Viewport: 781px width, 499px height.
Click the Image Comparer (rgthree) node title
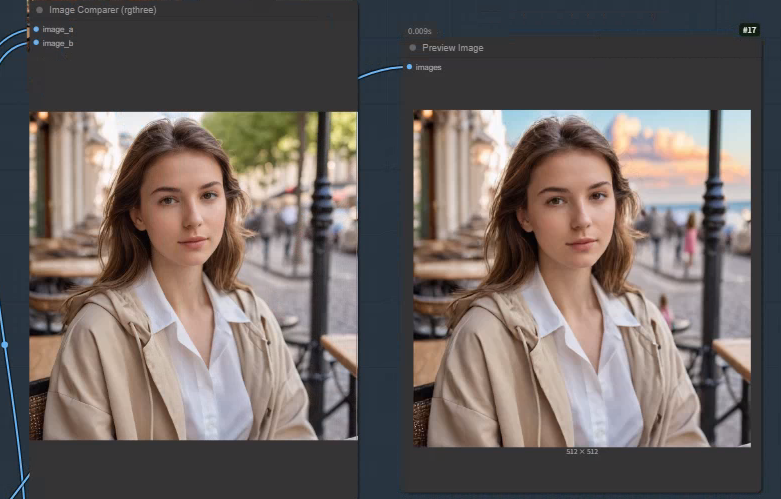tap(103, 10)
